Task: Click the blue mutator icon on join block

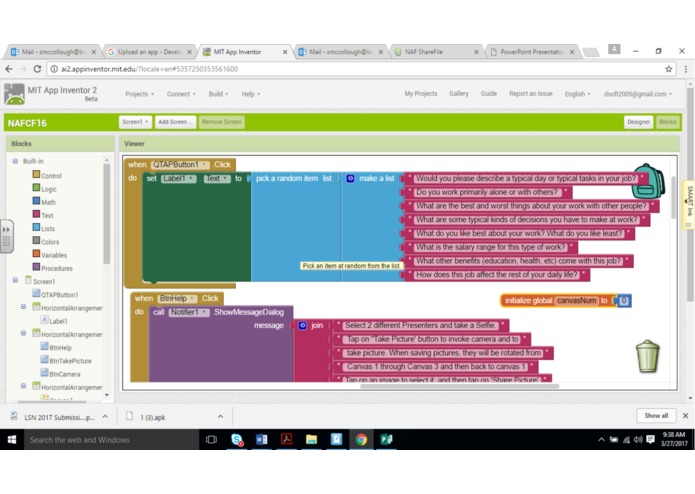Action: click(x=302, y=326)
